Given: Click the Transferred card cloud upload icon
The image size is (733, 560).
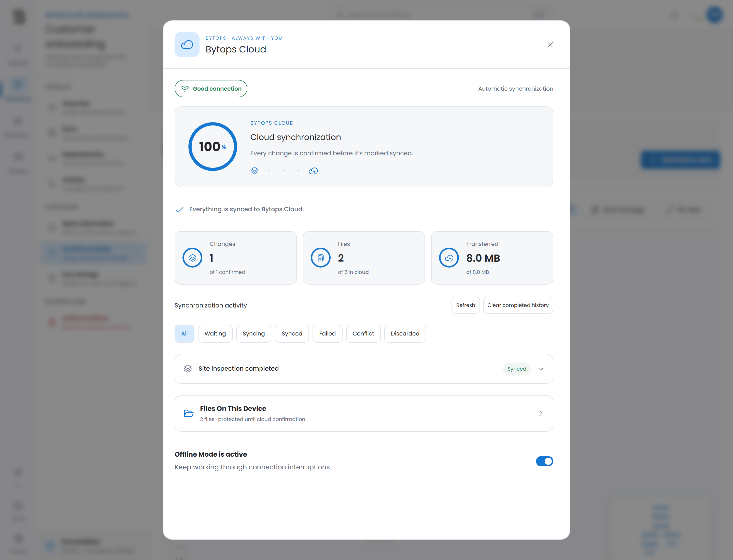Looking at the screenshot, I should (449, 258).
